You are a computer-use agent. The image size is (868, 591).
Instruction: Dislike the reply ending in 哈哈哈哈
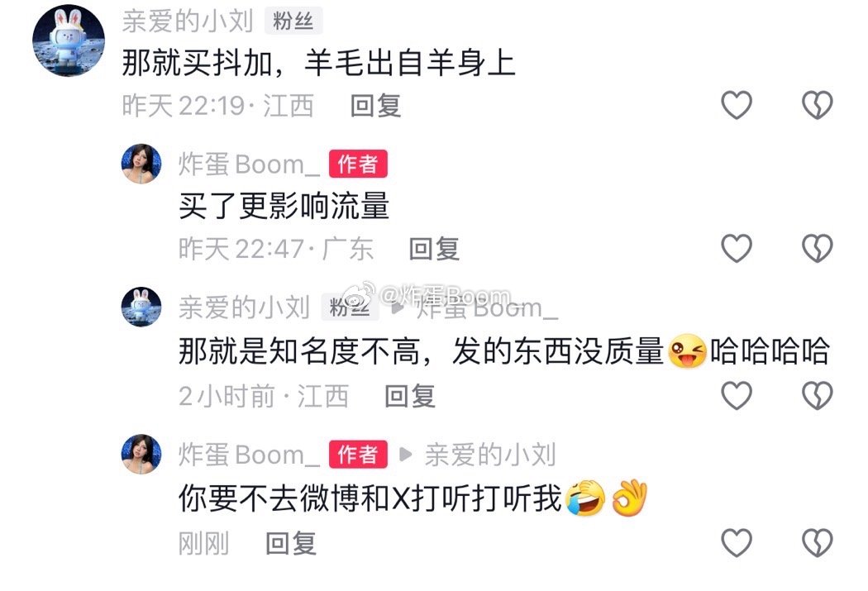pos(817,395)
